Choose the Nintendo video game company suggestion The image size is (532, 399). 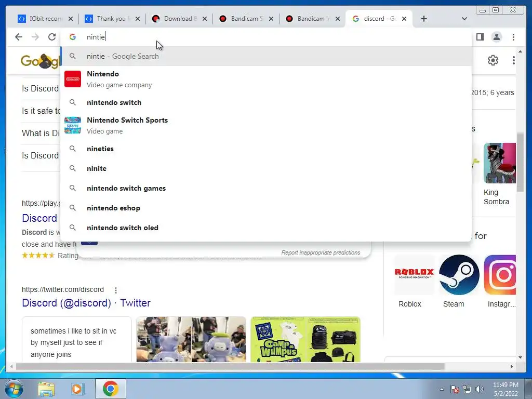[266, 79]
